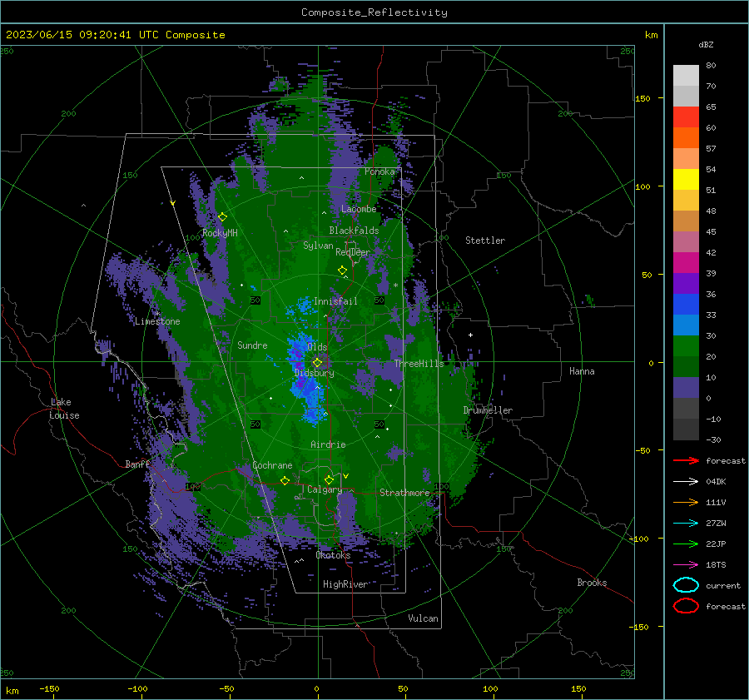Click the Hanna label
Image resolution: width=749 pixels, height=700 pixels.
click(582, 371)
